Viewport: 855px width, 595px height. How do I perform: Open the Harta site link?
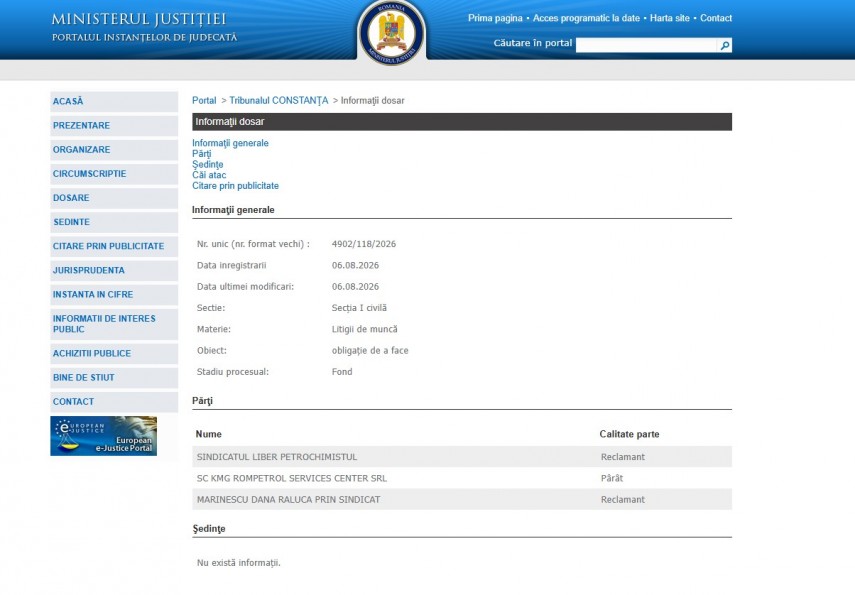click(x=670, y=18)
